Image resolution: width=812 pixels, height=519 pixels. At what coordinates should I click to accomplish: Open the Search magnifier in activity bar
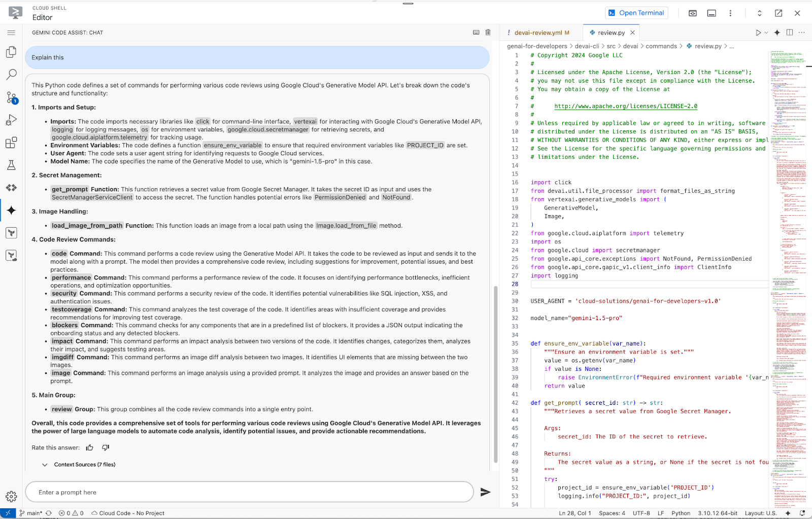click(x=11, y=75)
